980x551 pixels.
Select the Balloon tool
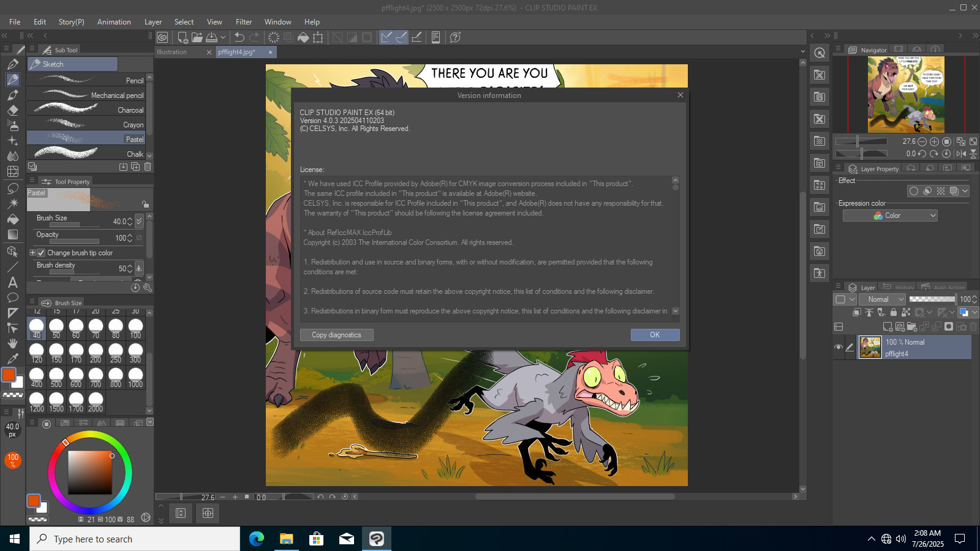click(x=13, y=298)
